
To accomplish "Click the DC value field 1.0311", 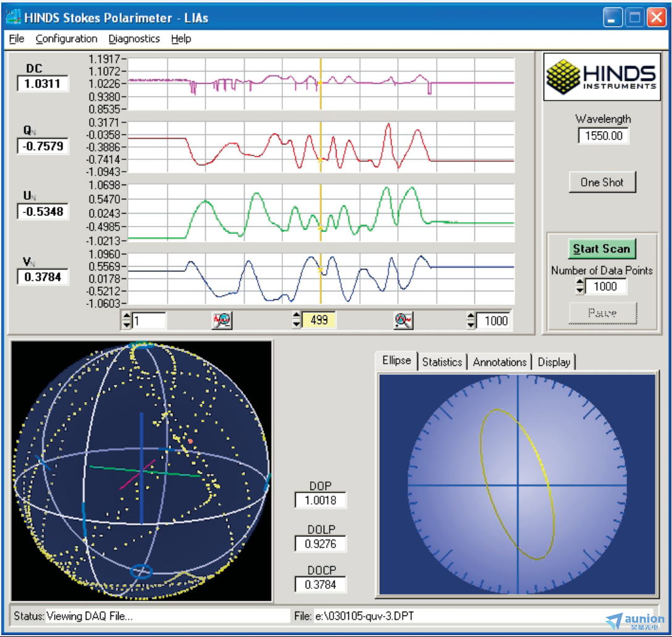I will point(43,83).
